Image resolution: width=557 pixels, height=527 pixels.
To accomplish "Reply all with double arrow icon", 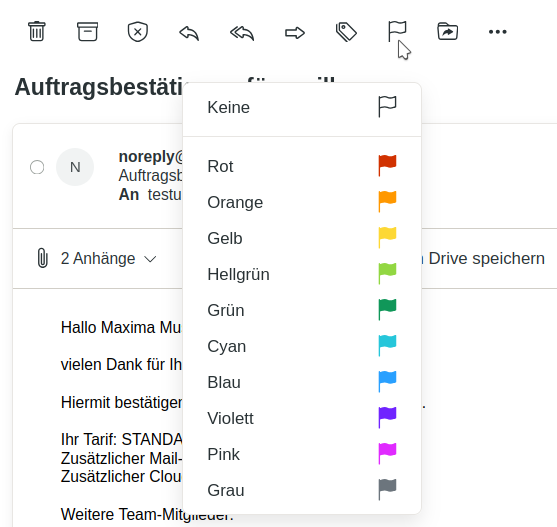I will click(242, 33).
